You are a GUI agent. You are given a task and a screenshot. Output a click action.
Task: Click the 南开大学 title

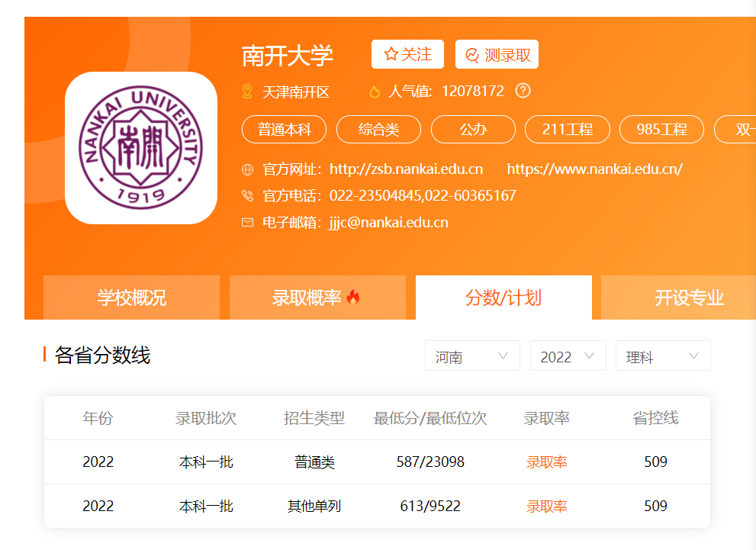click(x=288, y=56)
